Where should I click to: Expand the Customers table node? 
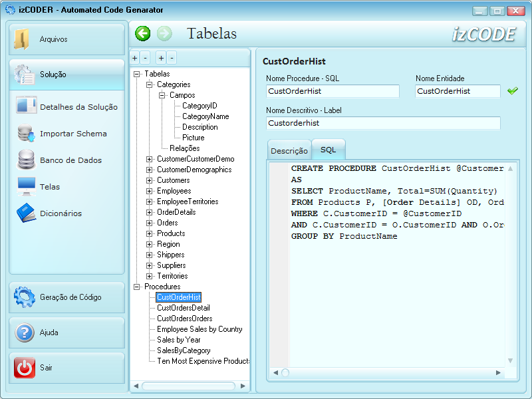tap(149, 180)
